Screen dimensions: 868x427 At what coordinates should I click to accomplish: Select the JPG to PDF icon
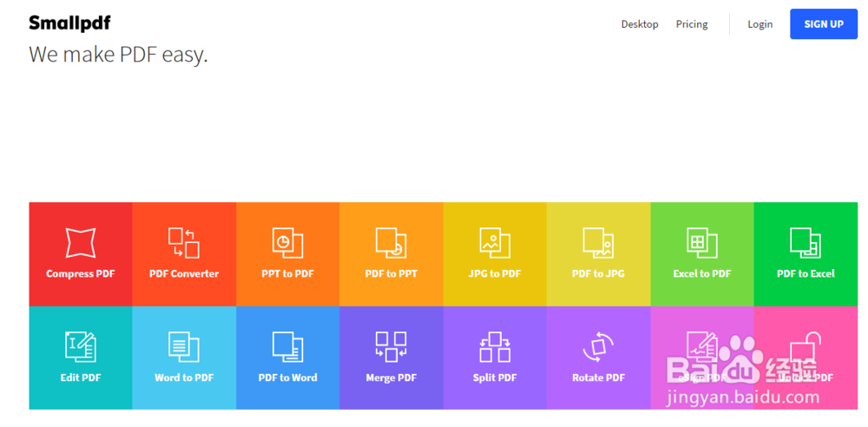pyautogui.click(x=495, y=243)
